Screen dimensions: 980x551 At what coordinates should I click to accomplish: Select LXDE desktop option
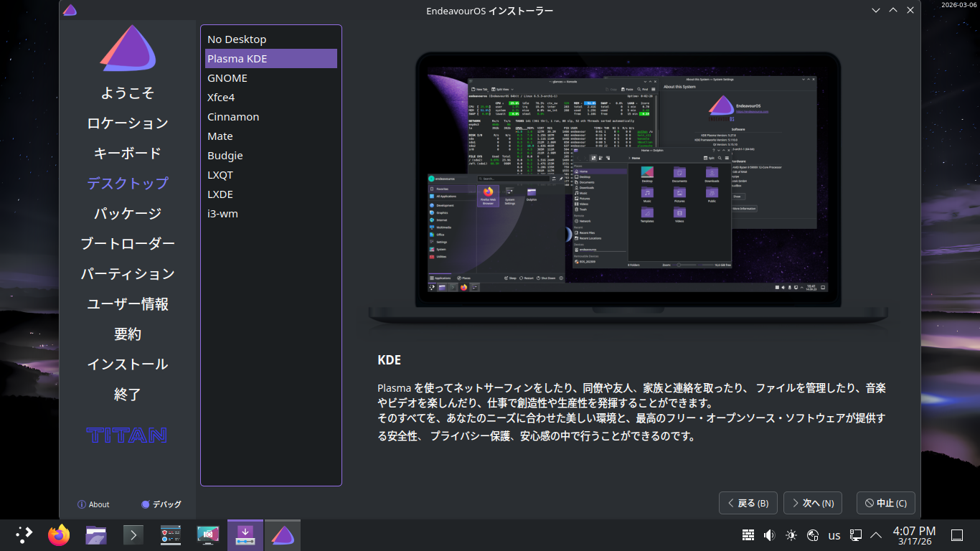(x=271, y=194)
